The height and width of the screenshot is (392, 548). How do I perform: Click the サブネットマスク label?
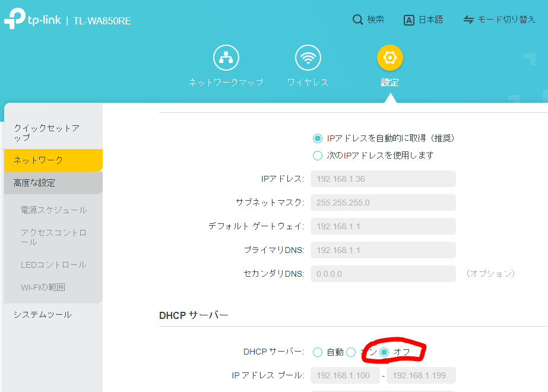click(x=270, y=203)
